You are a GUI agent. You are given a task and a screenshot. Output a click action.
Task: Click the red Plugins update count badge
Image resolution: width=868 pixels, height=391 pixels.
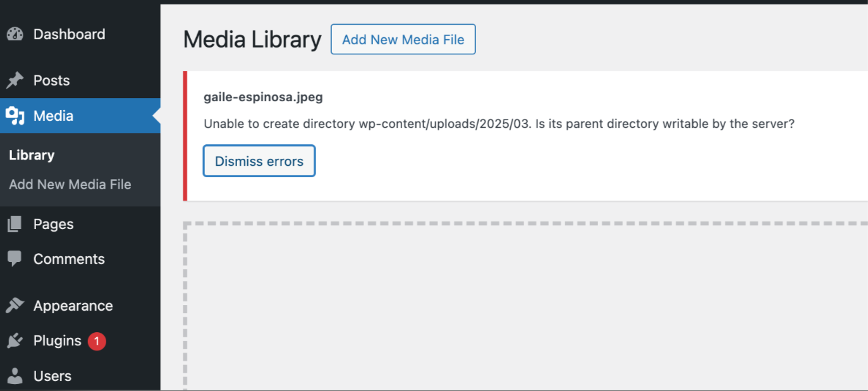(x=97, y=341)
